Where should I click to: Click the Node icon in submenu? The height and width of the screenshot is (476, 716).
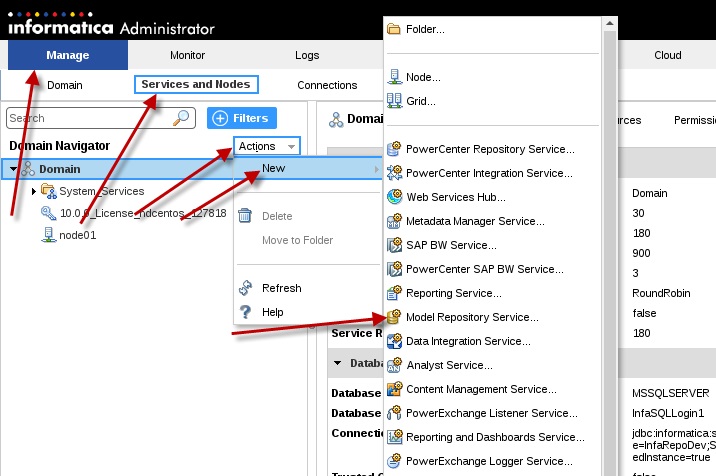coord(394,77)
